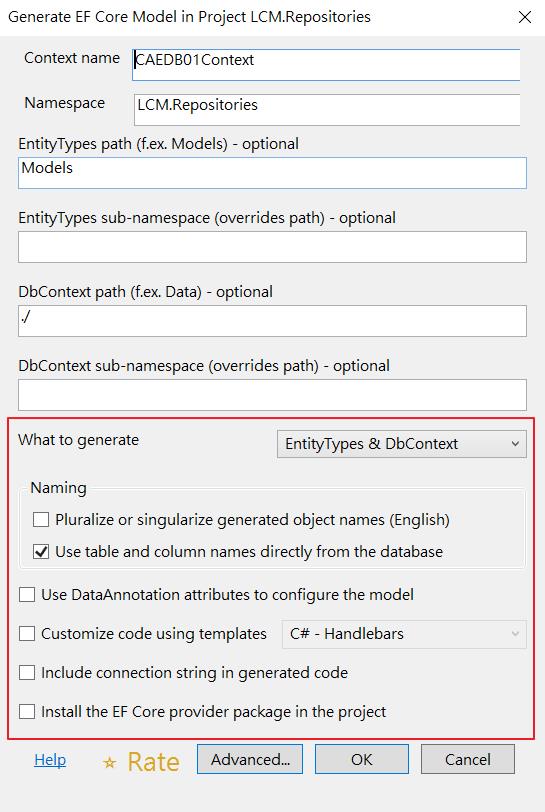Uncheck Use table and column names directly

point(41,552)
